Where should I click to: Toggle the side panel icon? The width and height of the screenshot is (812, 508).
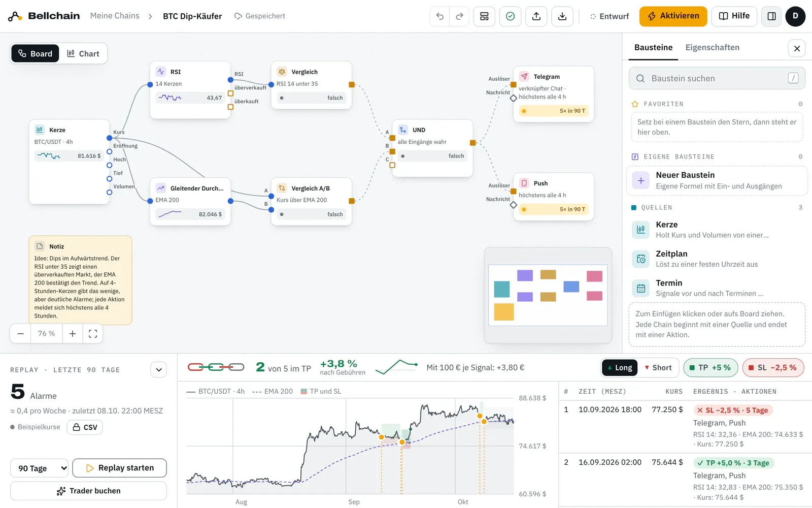tap(771, 16)
